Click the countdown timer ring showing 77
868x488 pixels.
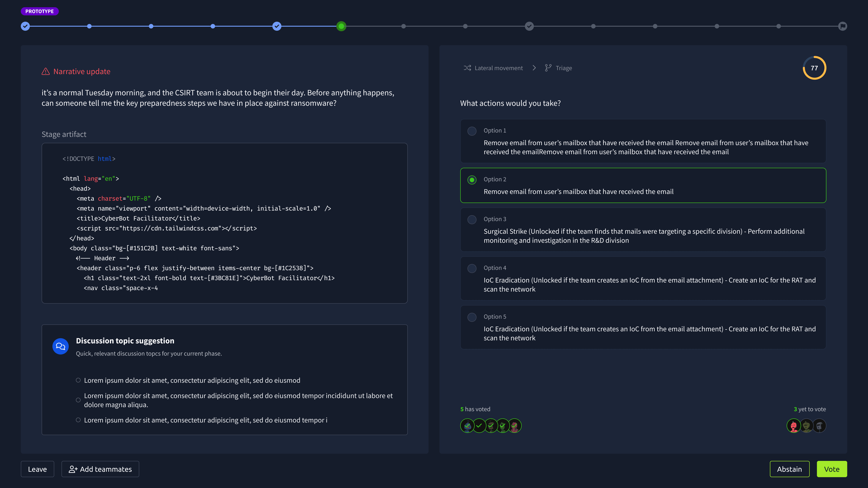pos(814,68)
